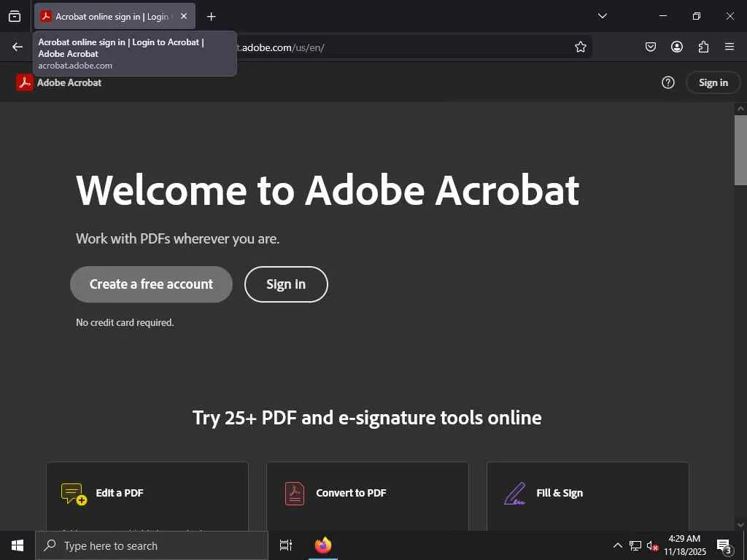The width and height of the screenshot is (747, 560).
Task: Open a new browser tab
Action: click(211, 17)
